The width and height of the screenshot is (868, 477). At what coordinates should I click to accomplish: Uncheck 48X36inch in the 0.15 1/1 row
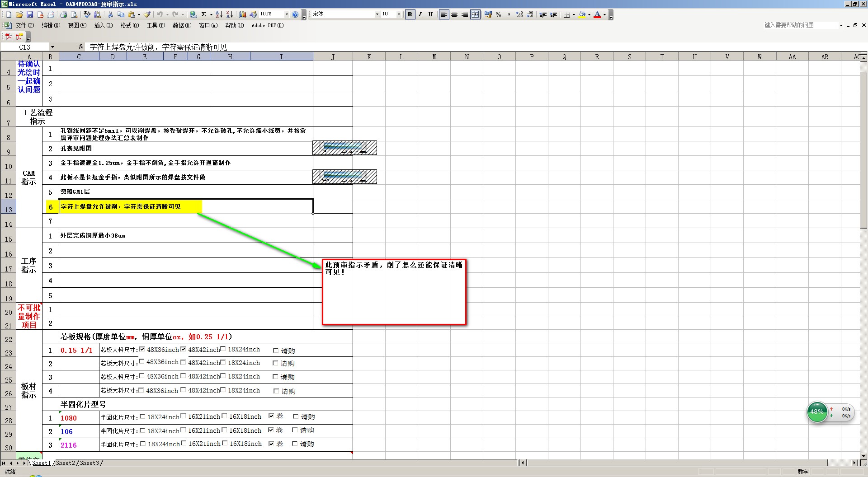[142, 349]
